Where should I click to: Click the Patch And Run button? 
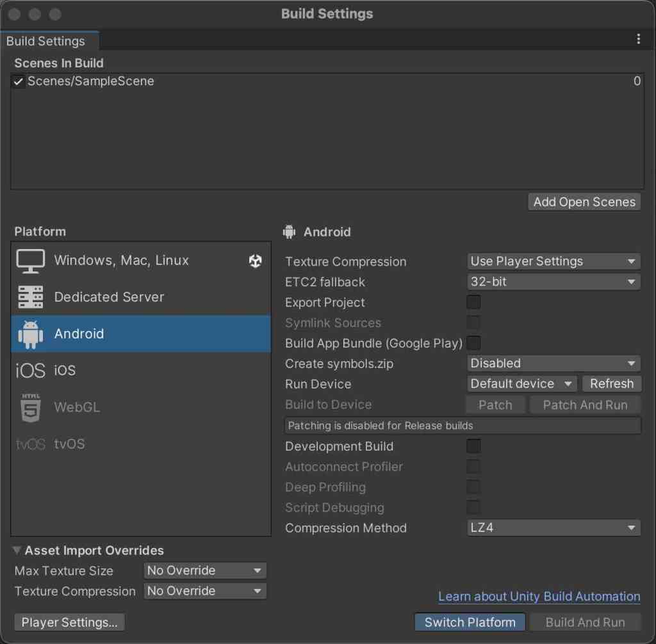click(x=585, y=405)
